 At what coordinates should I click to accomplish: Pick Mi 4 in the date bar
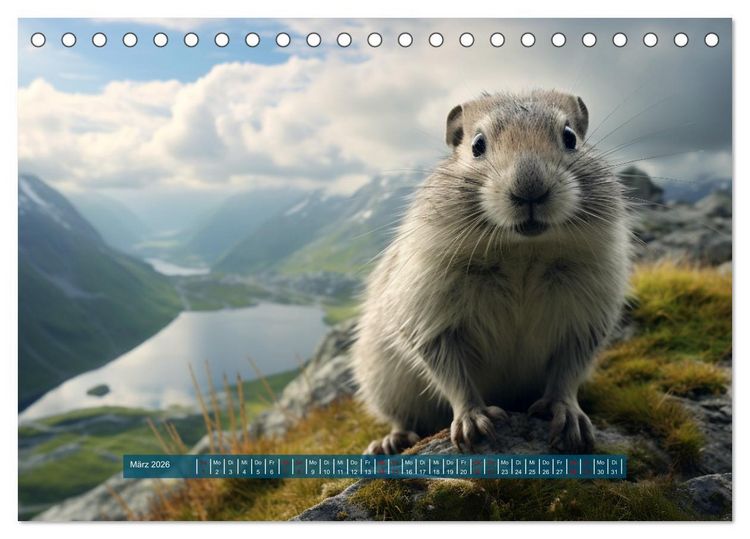click(x=244, y=467)
